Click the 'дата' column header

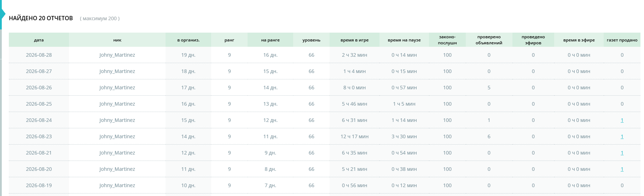39,40
